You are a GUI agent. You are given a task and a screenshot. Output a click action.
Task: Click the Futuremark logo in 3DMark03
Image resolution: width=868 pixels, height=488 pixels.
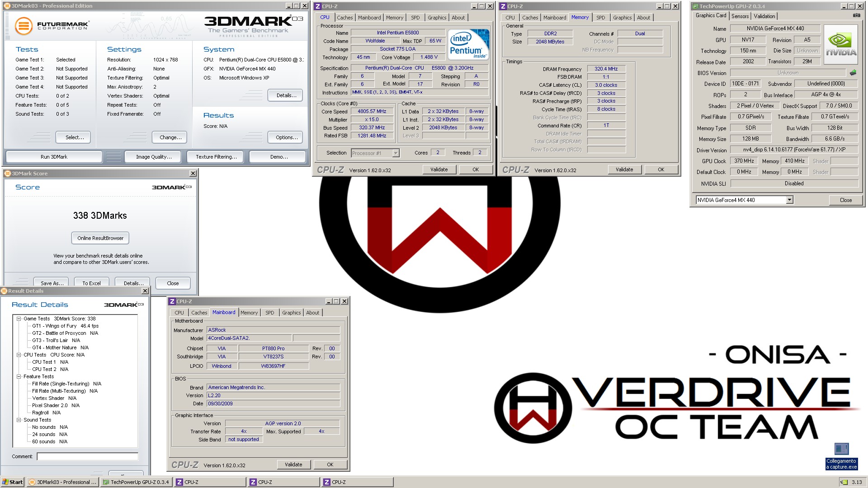(x=52, y=25)
